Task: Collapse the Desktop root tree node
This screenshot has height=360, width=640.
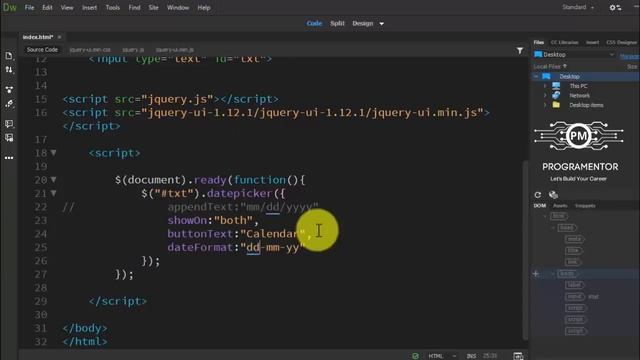Action: (536, 76)
